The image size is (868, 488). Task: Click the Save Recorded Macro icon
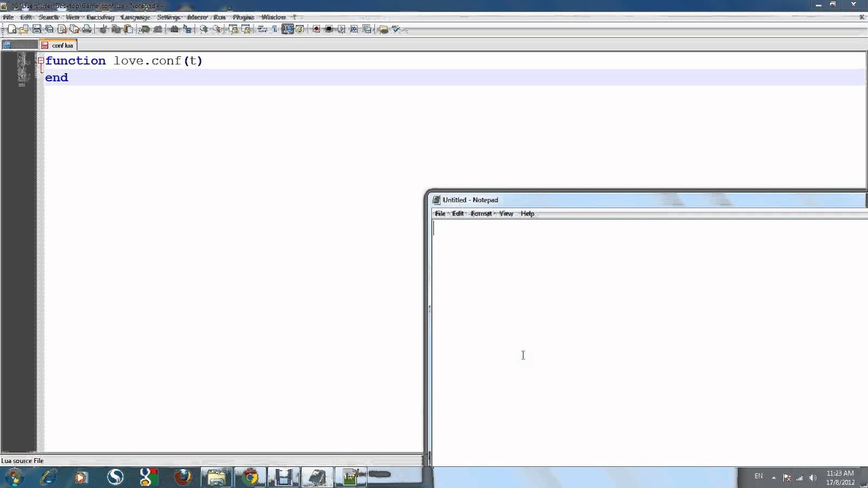tap(367, 29)
